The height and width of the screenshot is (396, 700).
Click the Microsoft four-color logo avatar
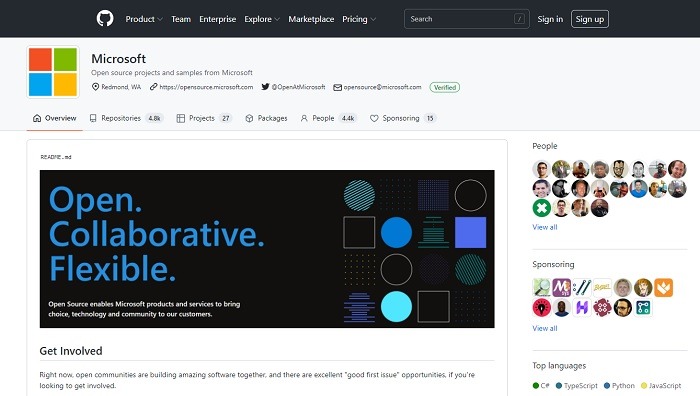tap(53, 72)
